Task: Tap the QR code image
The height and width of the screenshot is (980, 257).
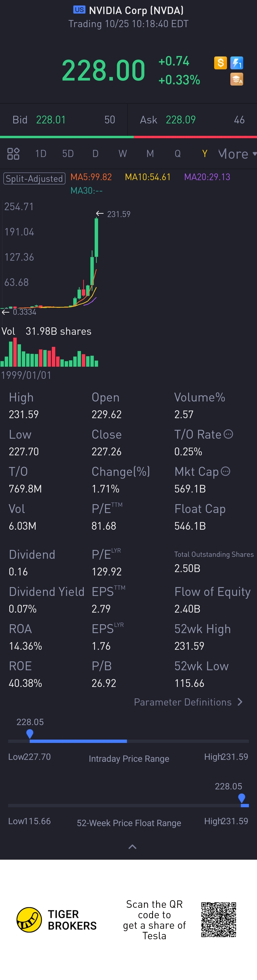Action: [219, 919]
